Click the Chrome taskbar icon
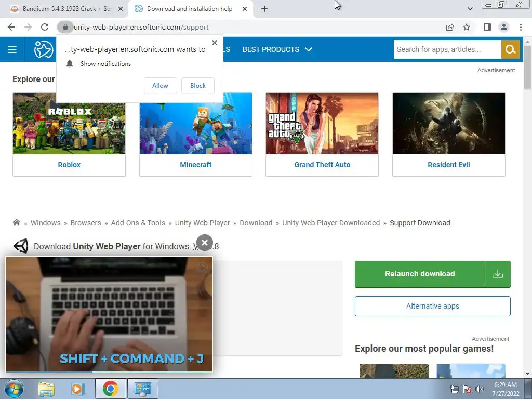Image resolution: width=532 pixels, height=399 pixels. click(111, 389)
